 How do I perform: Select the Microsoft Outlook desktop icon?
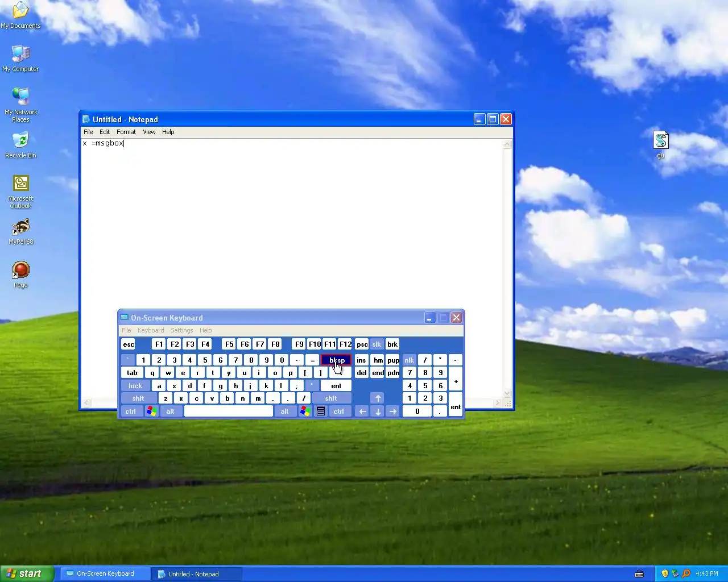click(x=20, y=192)
